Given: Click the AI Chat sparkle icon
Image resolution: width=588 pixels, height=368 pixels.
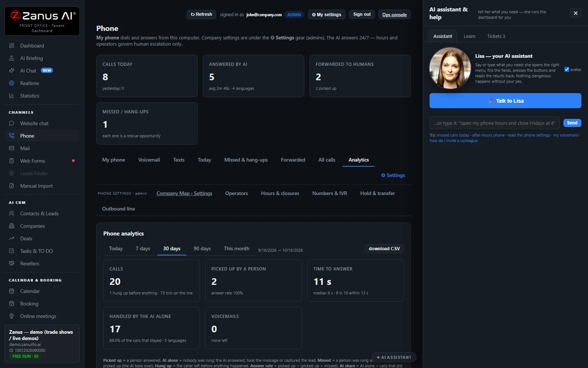Looking at the screenshot, I should [11, 71].
